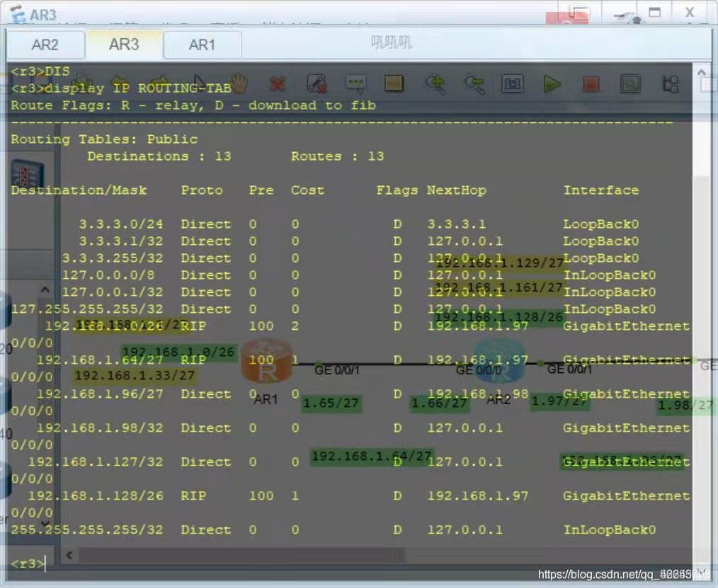718x588 pixels.
Task: Select the rectangle drawing tool
Action: click(394, 83)
